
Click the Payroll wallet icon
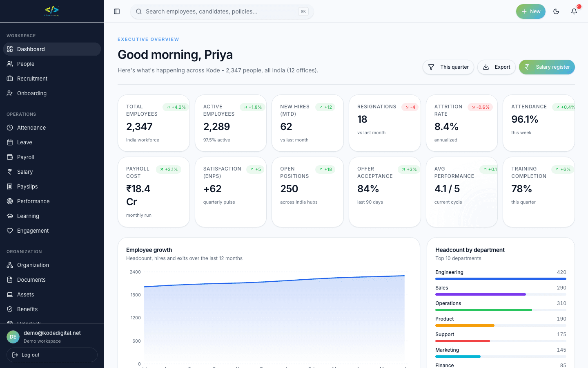point(10,157)
